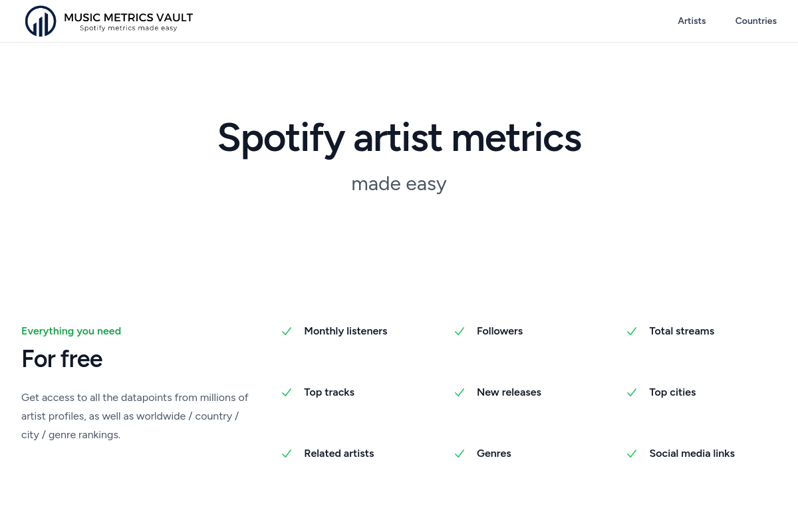Click the checkmark beside New releases
Screen dimensions: 798x532
(460, 392)
